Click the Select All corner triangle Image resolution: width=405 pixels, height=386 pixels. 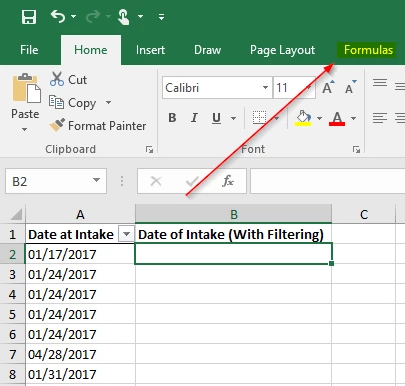point(16,214)
